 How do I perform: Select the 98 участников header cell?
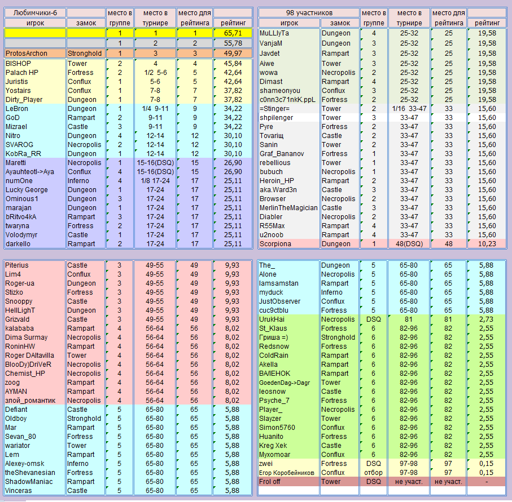tap(309, 13)
